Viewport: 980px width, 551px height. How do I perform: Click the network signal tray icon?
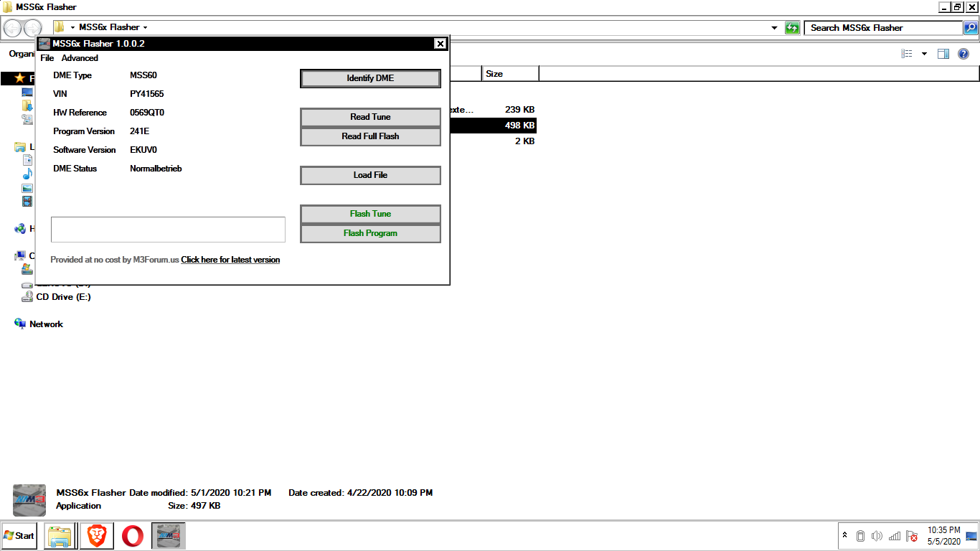click(x=895, y=536)
